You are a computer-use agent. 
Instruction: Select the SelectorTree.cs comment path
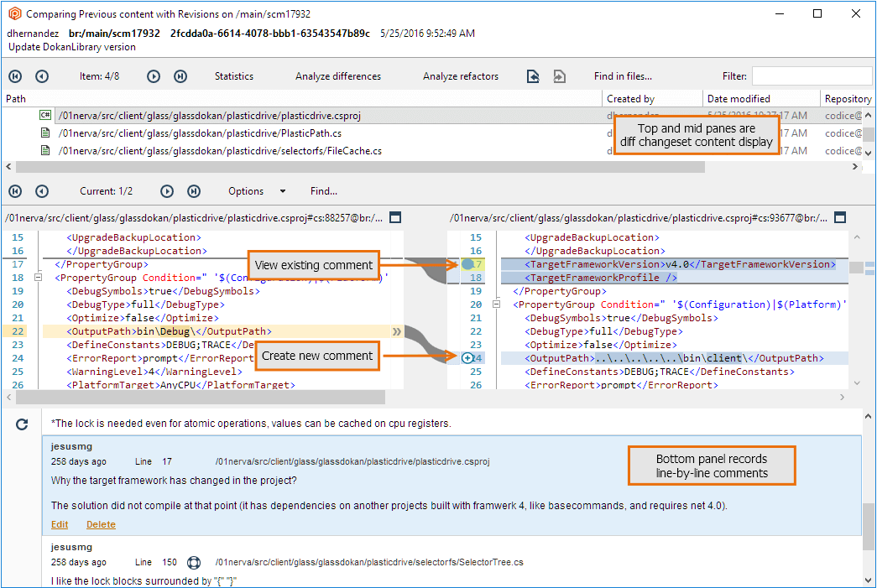click(x=369, y=562)
